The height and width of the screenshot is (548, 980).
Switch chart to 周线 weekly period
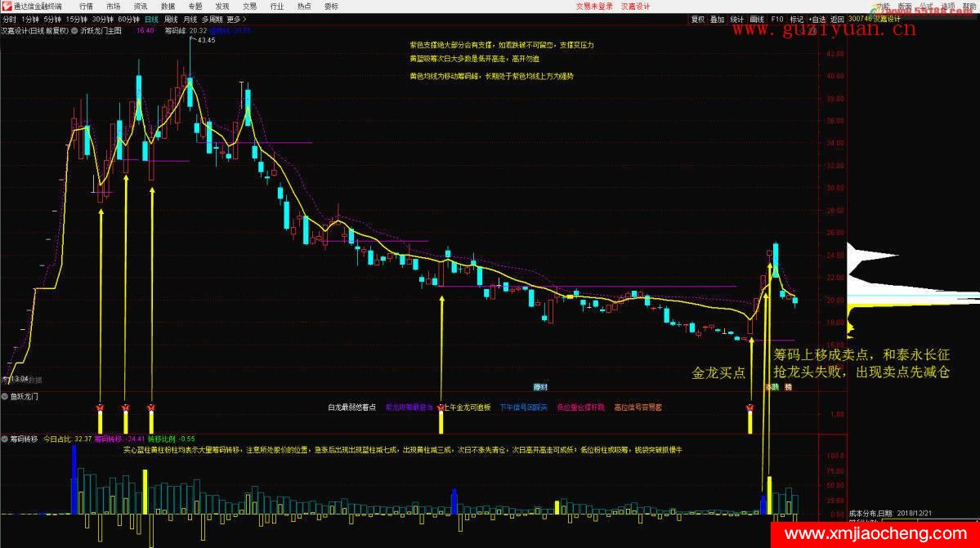[171, 18]
